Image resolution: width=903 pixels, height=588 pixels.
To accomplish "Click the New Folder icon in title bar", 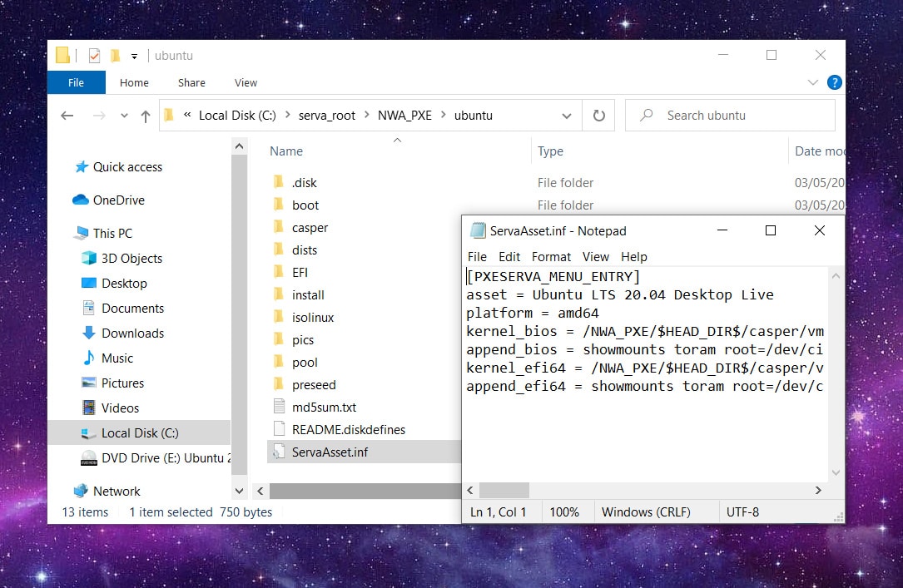I will click(x=115, y=56).
